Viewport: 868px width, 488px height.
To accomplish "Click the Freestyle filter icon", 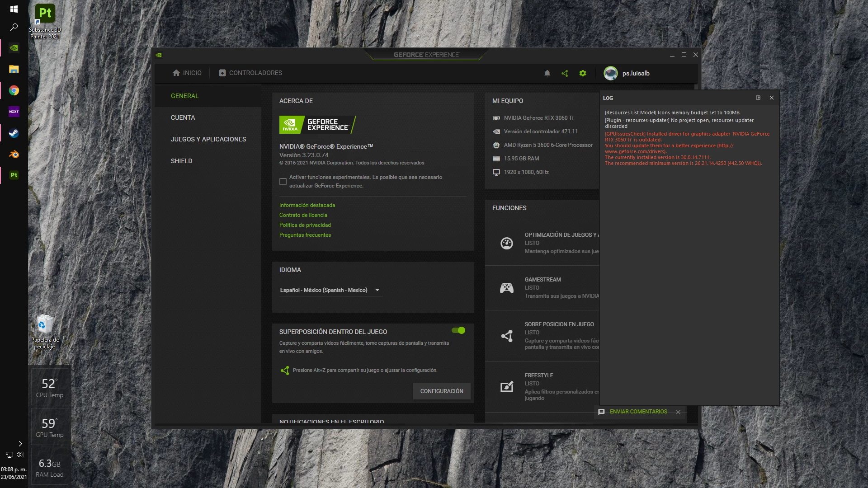I will coord(506,386).
